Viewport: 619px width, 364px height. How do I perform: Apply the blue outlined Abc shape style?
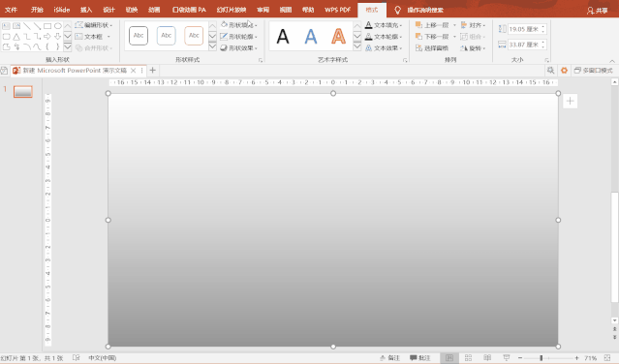tap(167, 36)
